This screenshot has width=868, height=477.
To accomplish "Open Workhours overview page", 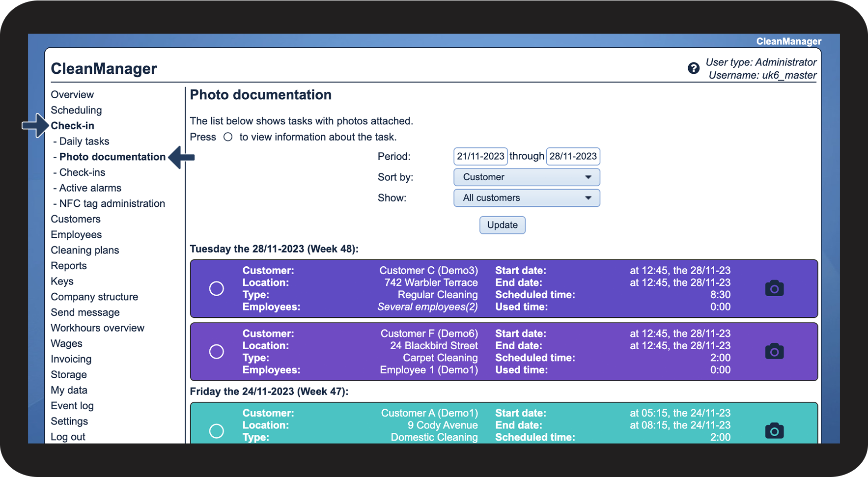I will coord(97,328).
